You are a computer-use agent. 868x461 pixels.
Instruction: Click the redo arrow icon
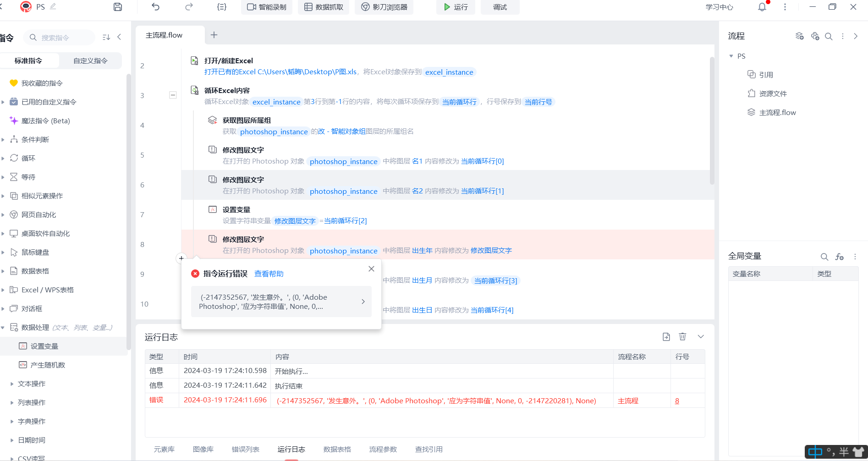click(189, 7)
